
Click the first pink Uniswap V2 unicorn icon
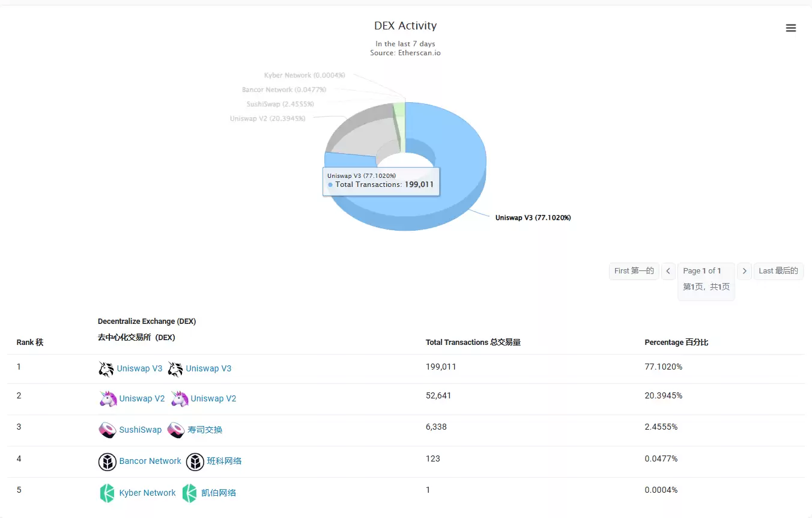tap(108, 399)
